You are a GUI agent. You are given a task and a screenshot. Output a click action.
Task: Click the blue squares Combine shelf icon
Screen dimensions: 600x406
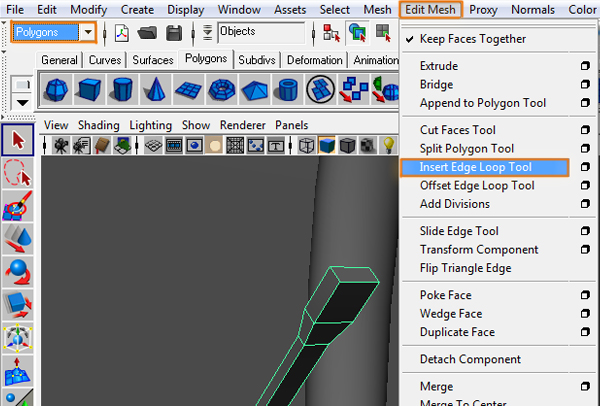[353, 90]
